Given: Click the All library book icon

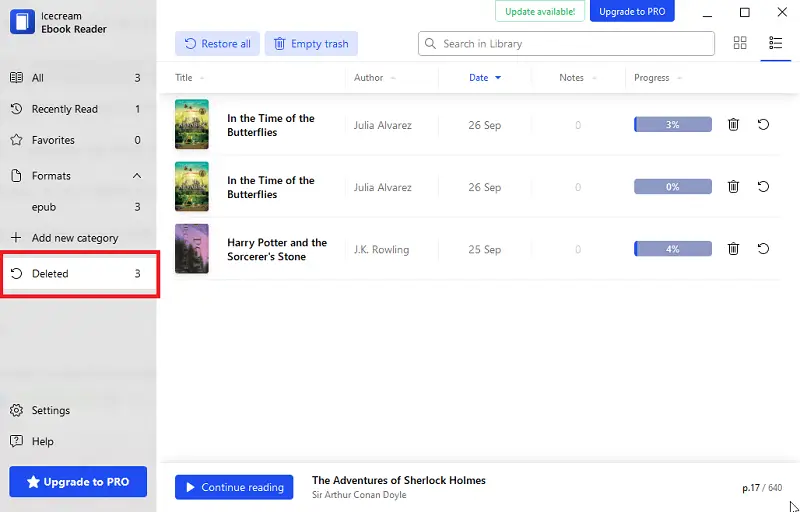Looking at the screenshot, I should [16, 78].
